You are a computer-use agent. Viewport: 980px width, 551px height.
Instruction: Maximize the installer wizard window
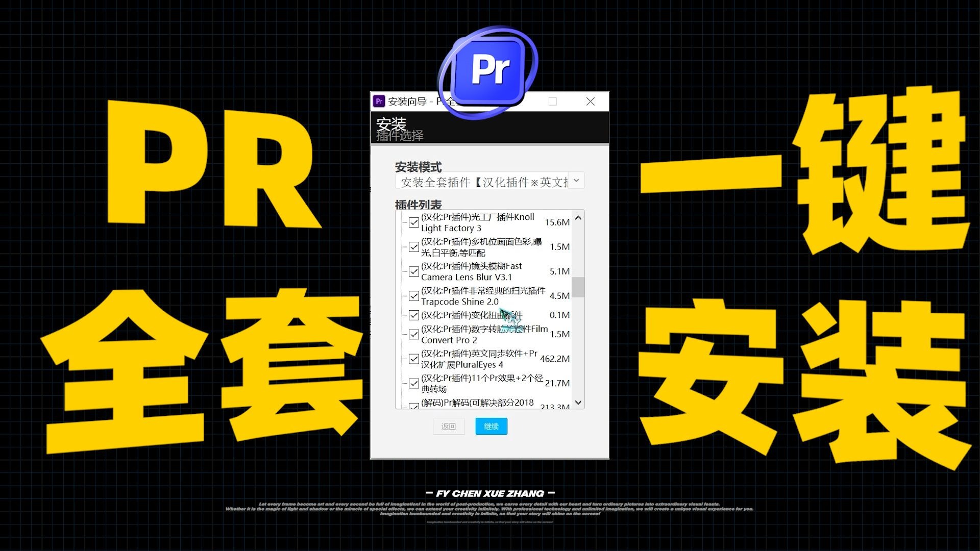tap(552, 102)
